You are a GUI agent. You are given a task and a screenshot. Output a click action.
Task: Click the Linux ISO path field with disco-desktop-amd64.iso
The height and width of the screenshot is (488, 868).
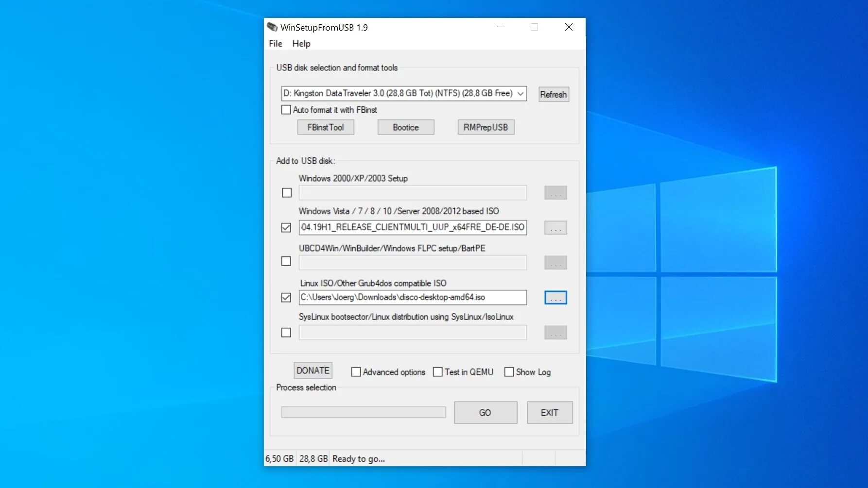[413, 297]
